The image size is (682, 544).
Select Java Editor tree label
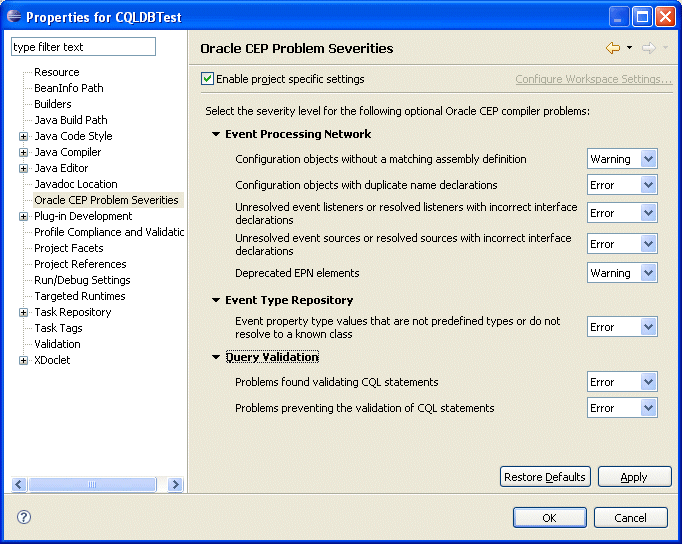[x=61, y=168]
